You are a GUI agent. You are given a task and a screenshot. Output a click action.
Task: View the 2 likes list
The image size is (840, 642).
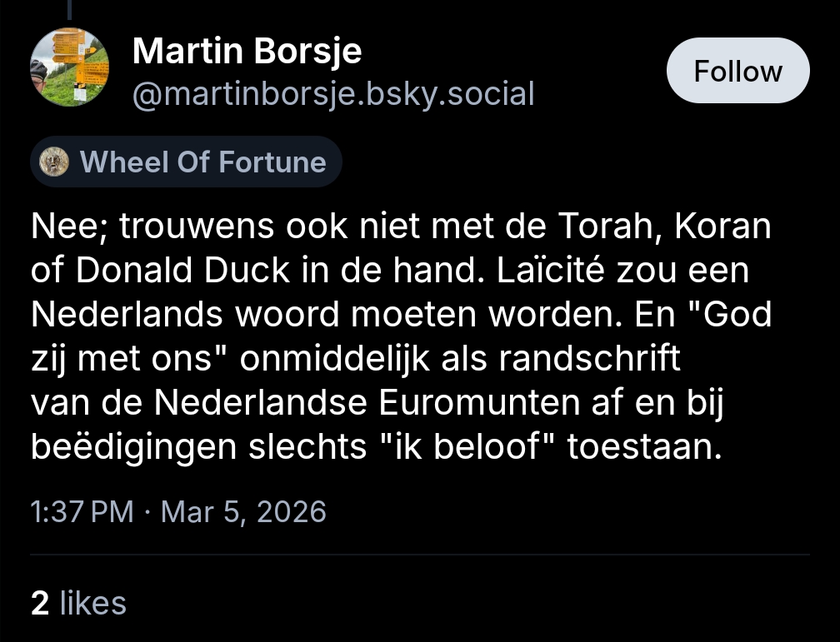[x=78, y=603]
